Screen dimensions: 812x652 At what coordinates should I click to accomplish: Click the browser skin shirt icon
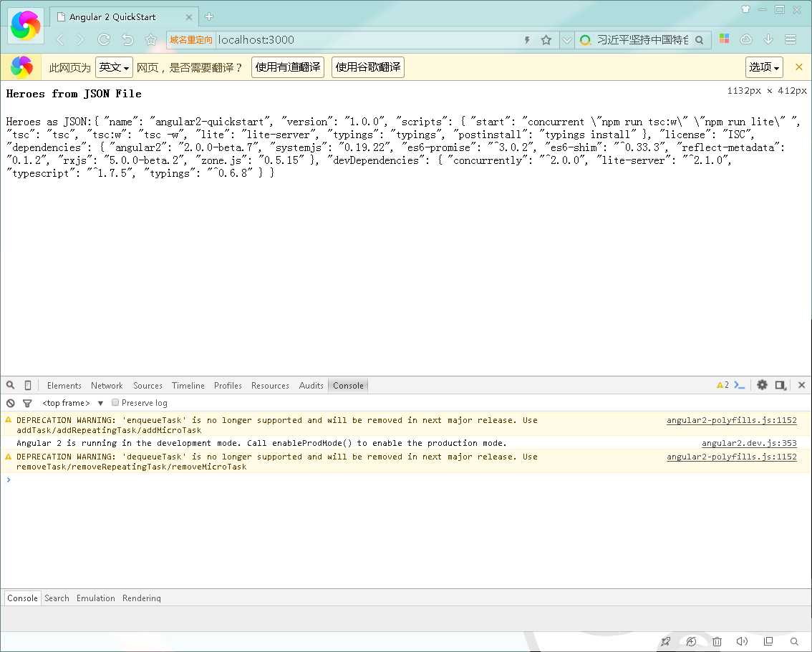[x=745, y=9]
